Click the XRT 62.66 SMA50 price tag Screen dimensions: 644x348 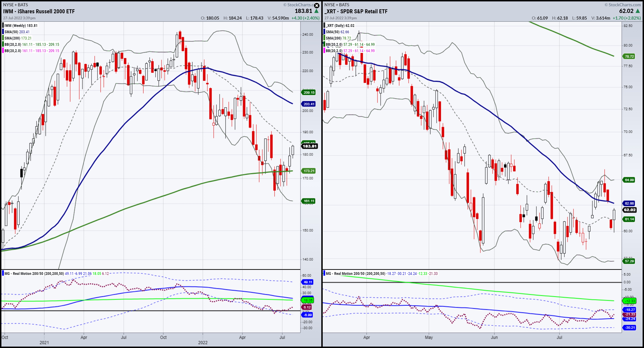[x=629, y=203]
